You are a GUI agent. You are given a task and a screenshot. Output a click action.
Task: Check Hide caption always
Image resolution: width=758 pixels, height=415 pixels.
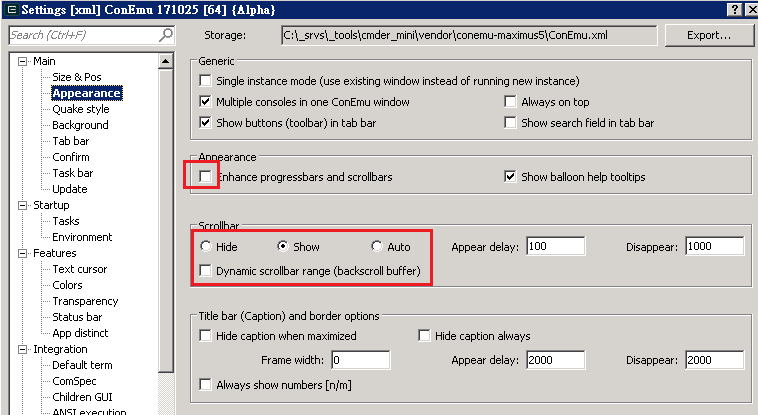click(424, 335)
